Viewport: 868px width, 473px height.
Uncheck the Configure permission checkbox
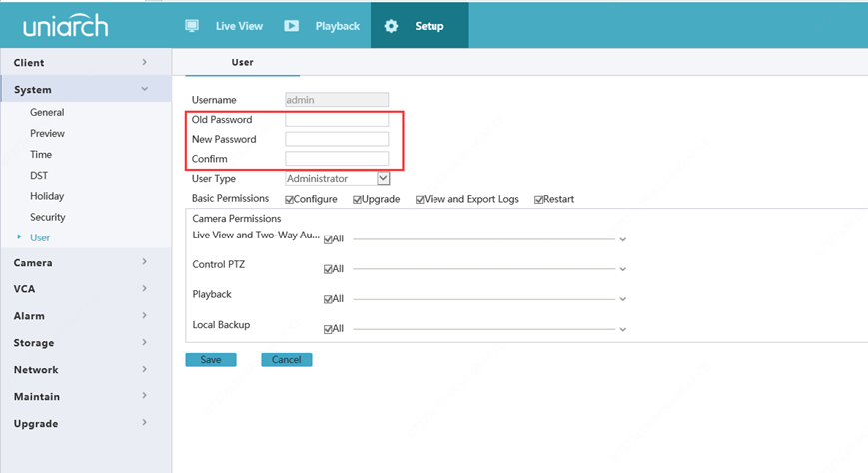coord(290,200)
